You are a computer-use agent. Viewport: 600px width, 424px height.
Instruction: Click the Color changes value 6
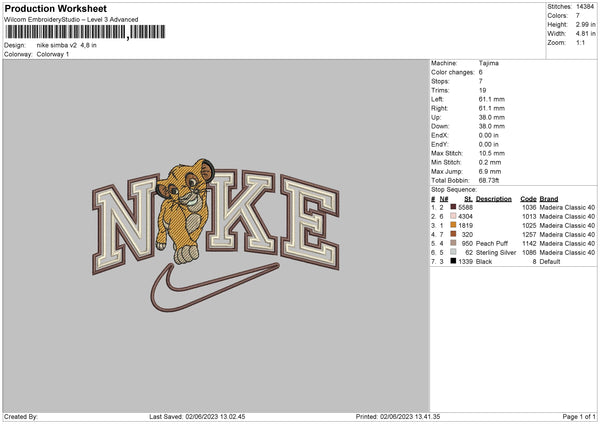pyautogui.click(x=481, y=72)
